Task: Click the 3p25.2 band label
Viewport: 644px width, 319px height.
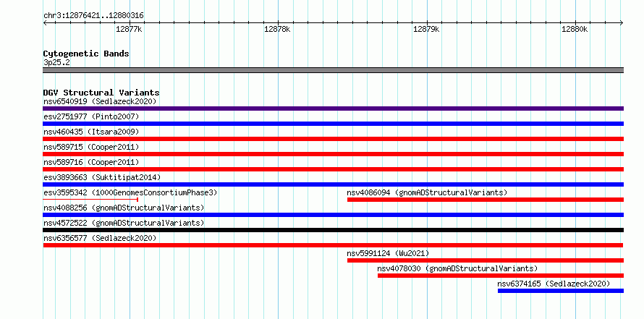Action: [x=56, y=63]
